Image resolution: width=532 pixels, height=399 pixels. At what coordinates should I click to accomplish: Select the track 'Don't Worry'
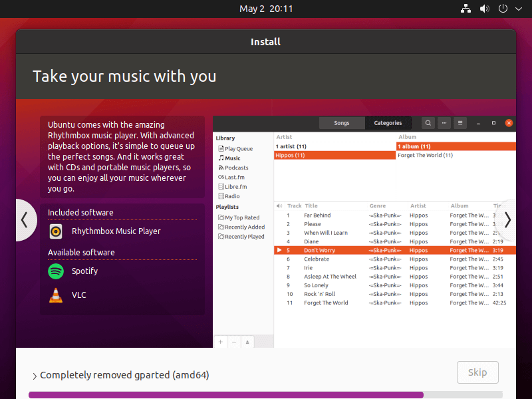pos(395,250)
